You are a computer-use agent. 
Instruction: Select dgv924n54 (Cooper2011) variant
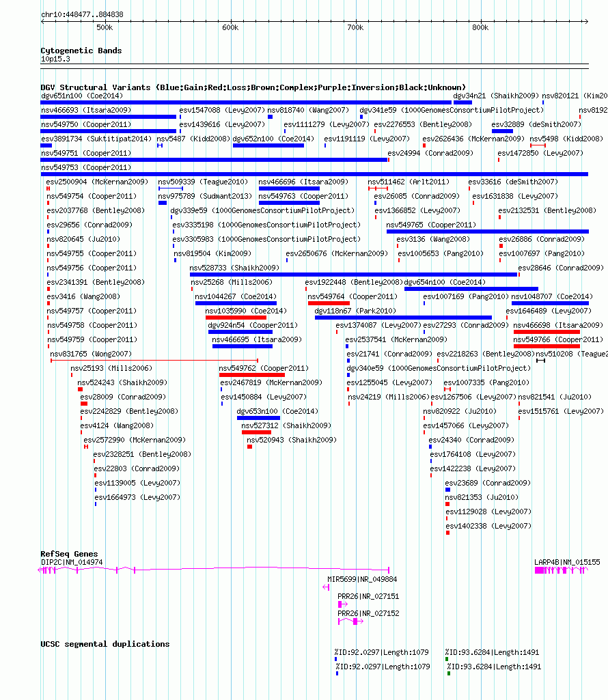point(240,332)
